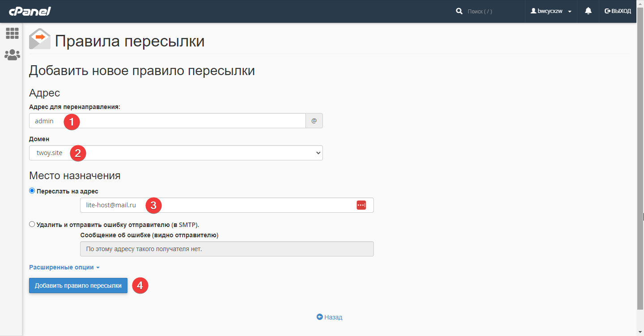644x336 pixels.
Task: Click the forwarders envelope icon
Action: pyautogui.click(x=40, y=39)
